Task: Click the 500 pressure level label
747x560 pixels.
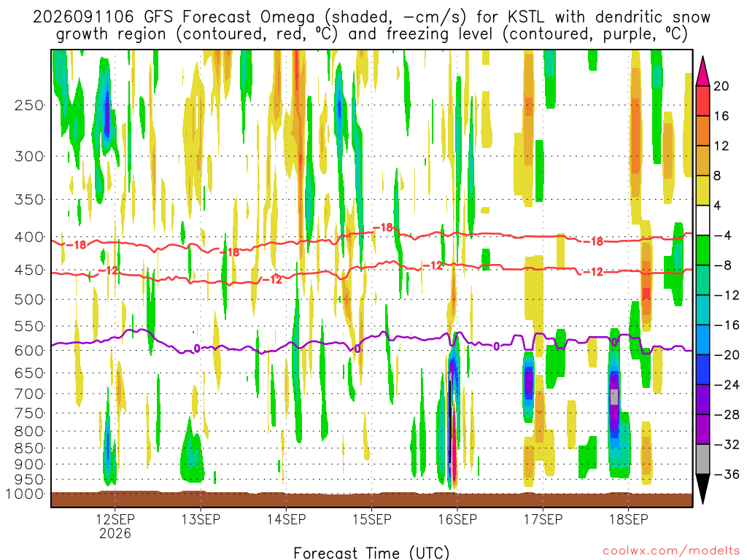Action: tap(29, 300)
